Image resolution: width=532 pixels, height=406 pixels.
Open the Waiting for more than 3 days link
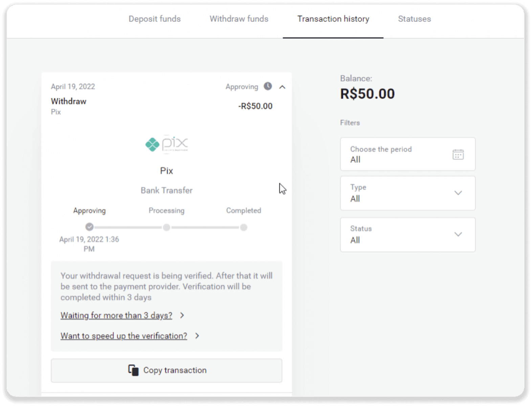116,315
